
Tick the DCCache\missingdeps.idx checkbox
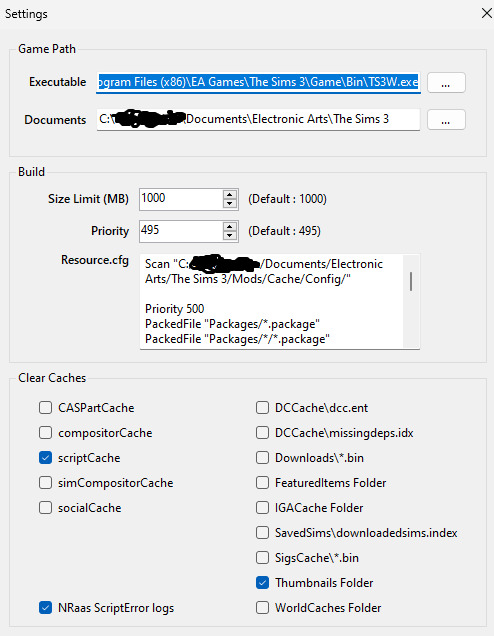[262, 433]
